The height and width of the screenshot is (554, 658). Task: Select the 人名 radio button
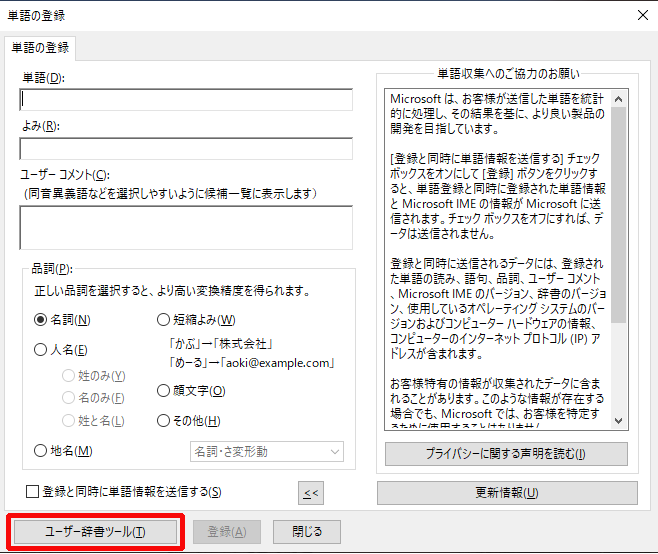(41, 350)
